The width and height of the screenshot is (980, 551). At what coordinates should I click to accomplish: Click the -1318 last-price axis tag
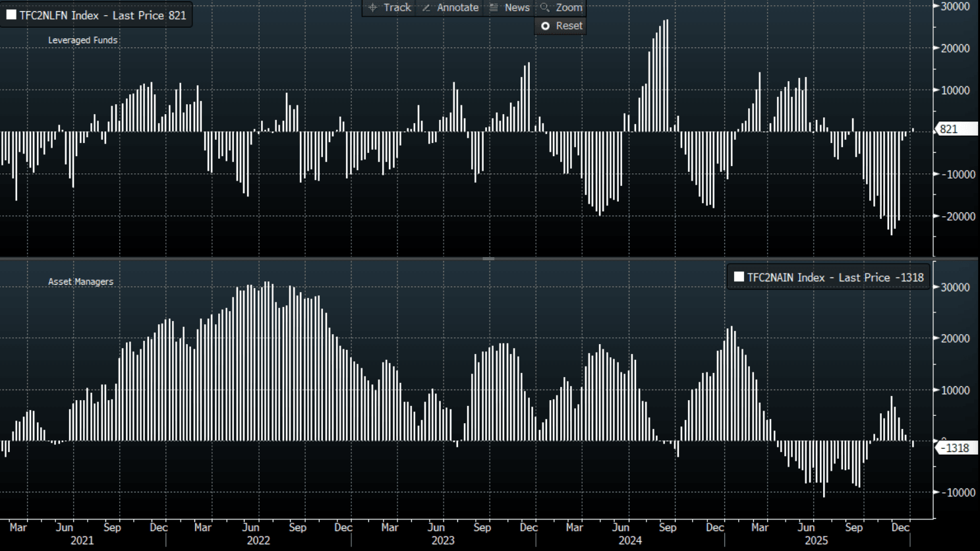coord(955,448)
